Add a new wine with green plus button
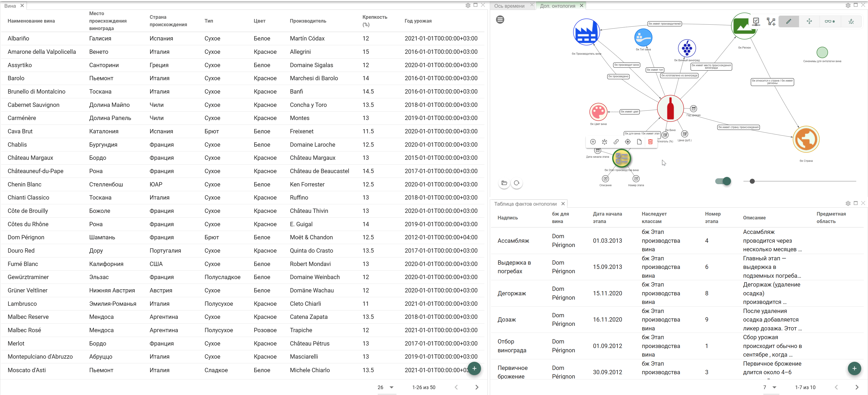Screen dimensions: 868x395 tap(474, 368)
